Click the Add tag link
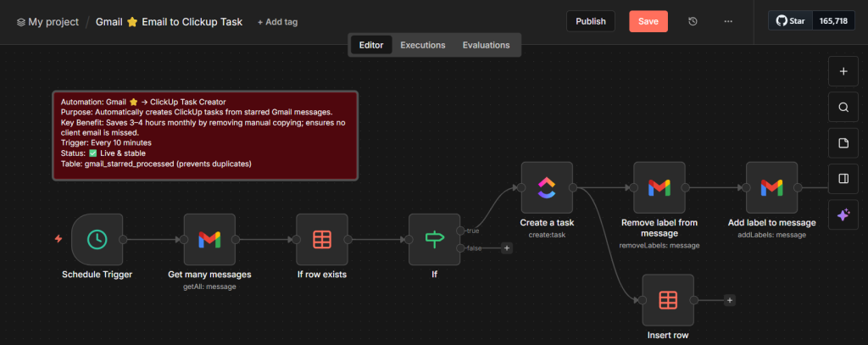 click(x=277, y=22)
